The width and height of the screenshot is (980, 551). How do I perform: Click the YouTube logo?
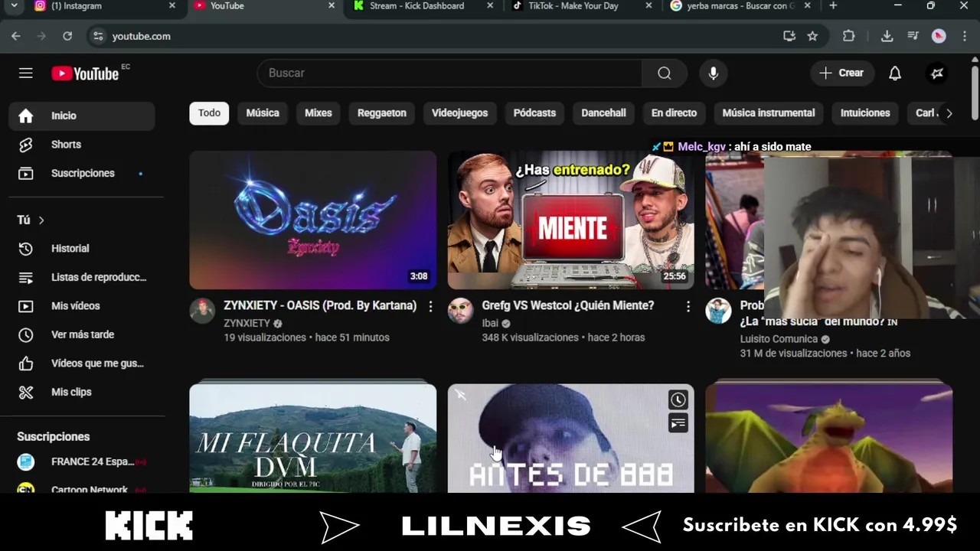click(85, 73)
